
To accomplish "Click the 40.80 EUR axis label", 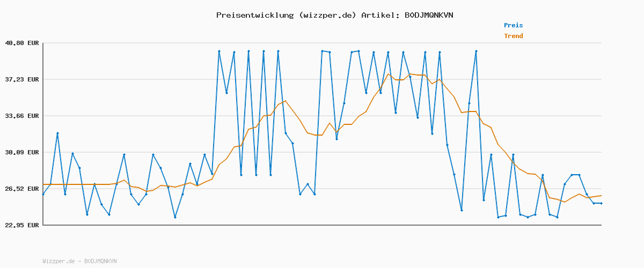I will tap(21, 43).
